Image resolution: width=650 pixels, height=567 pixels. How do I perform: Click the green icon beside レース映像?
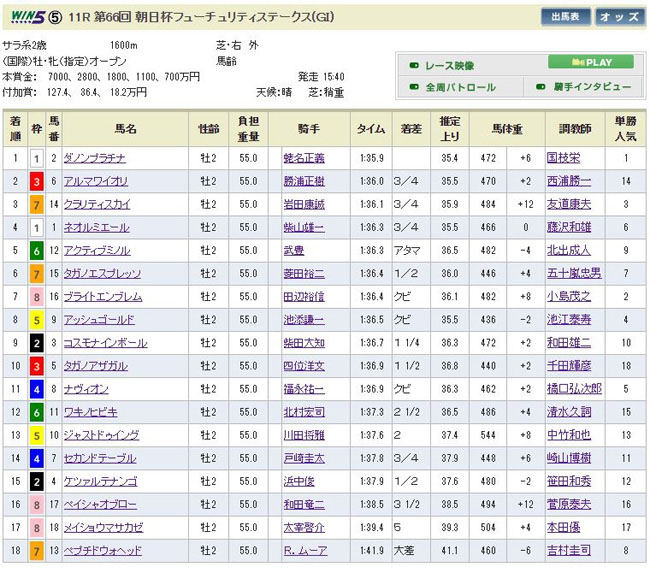[414, 66]
